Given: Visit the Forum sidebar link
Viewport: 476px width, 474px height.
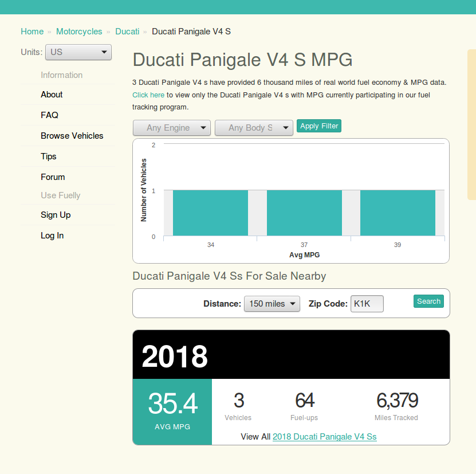Looking at the screenshot, I should pyautogui.click(x=53, y=177).
